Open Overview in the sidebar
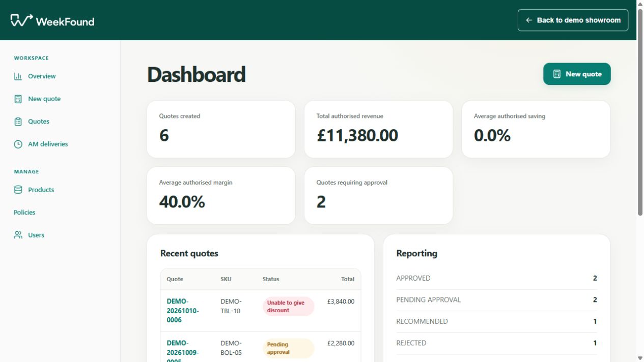 [x=42, y=76]
